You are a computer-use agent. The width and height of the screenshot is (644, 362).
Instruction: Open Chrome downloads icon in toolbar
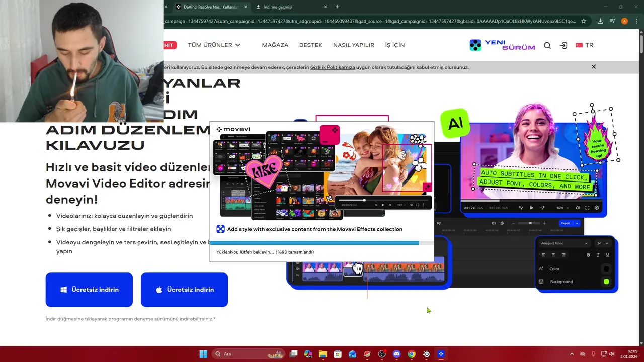pos(600,21)
